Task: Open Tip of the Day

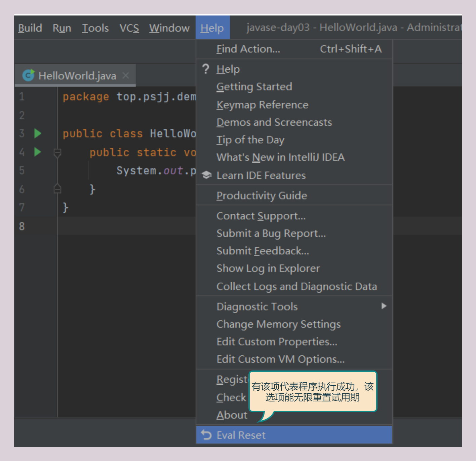Action: [250, 140]
